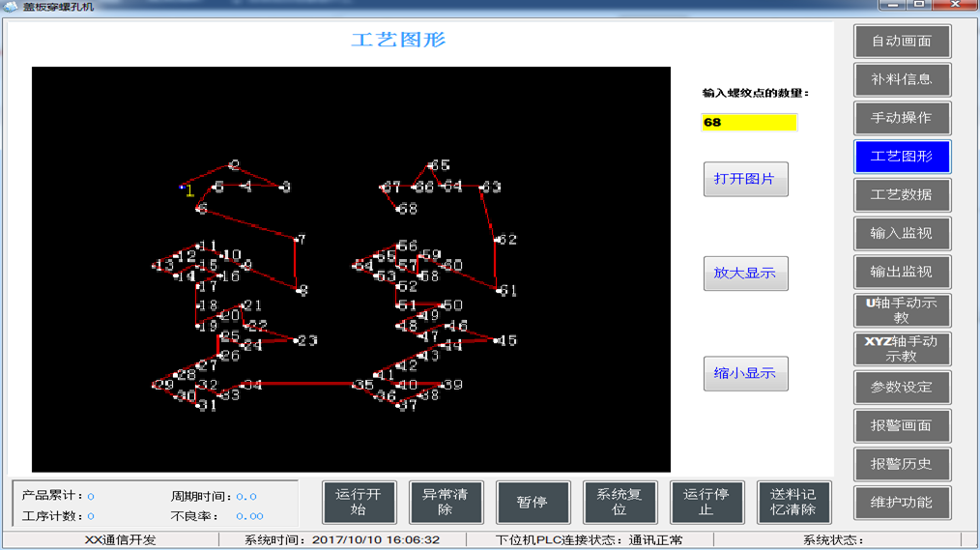Open 参数设定 settings
Screen dimensions: 980x550
(902, 388)
